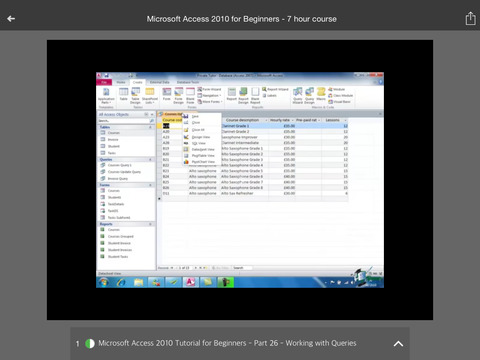Tap the back arrow in the header
The image size is (480, 360).
tap(11, 19)
